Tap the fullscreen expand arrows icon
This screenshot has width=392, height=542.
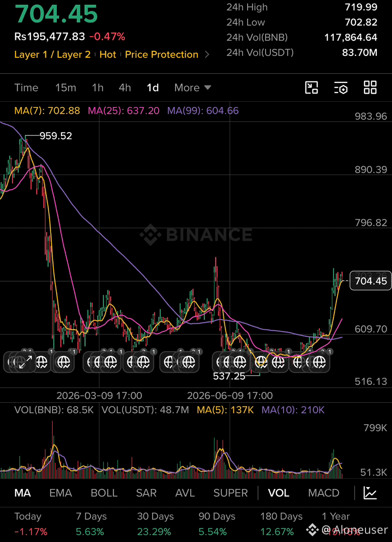point(25,362)
